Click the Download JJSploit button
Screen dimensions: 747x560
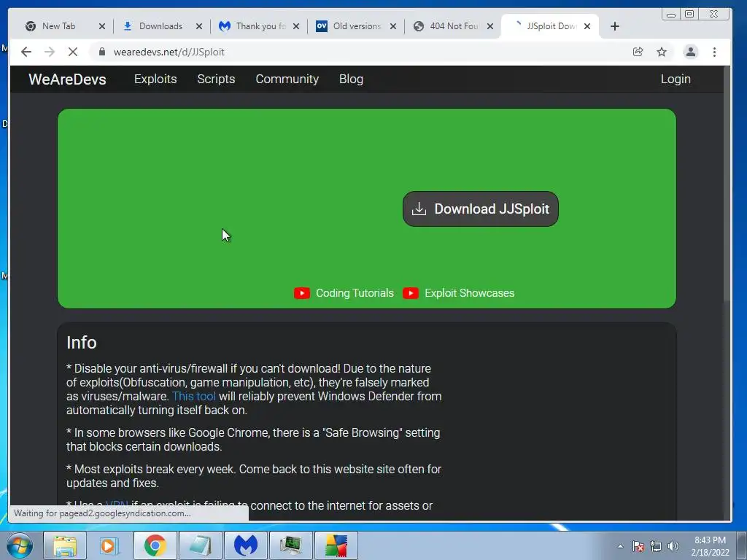(x=480, y=209)
